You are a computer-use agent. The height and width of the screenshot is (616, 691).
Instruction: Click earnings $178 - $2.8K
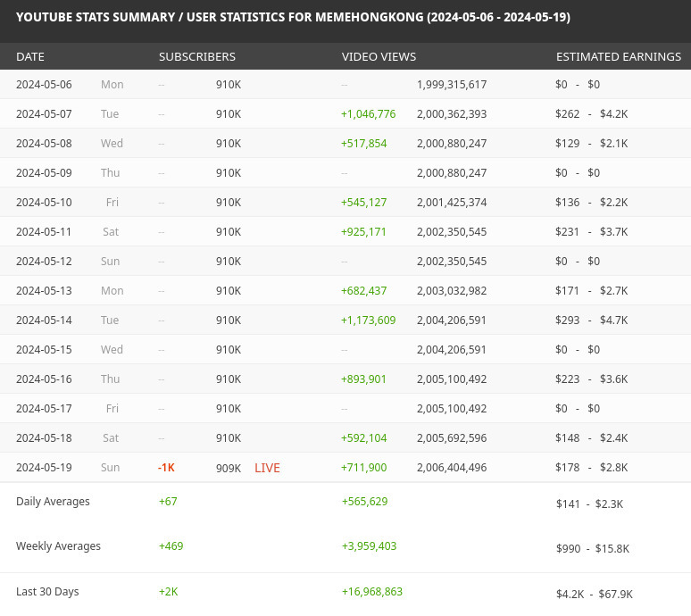point(591,469)
